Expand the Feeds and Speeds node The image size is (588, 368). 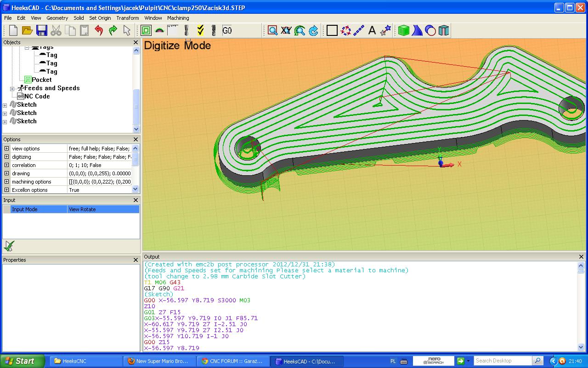point(12,88)
